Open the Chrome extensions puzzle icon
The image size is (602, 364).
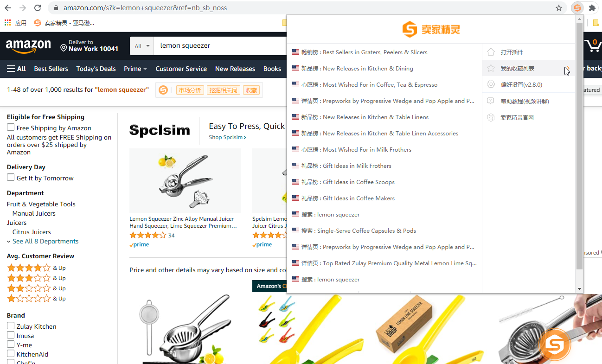(592, 8)
